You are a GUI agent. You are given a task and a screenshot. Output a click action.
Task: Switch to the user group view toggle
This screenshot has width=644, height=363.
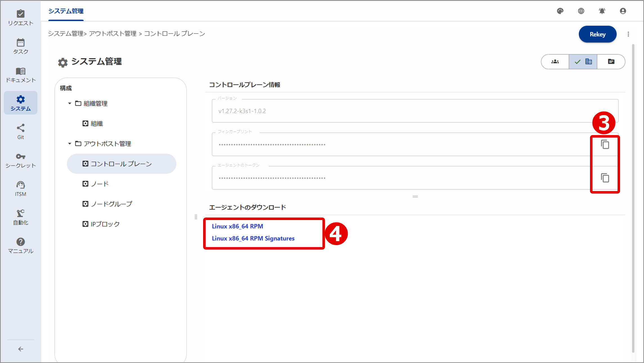pyautogui.click(x=555, y=62)
